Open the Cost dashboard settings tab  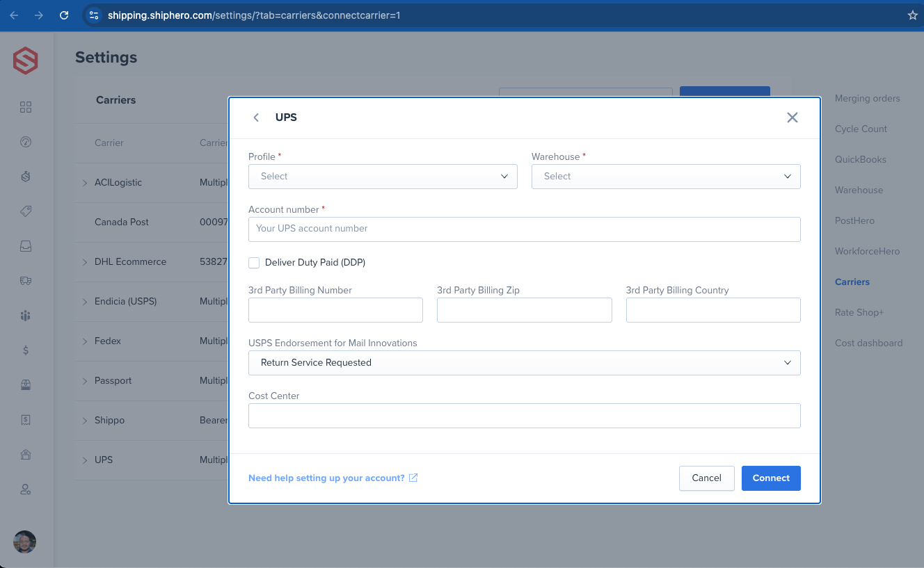(x=868, y=343)
